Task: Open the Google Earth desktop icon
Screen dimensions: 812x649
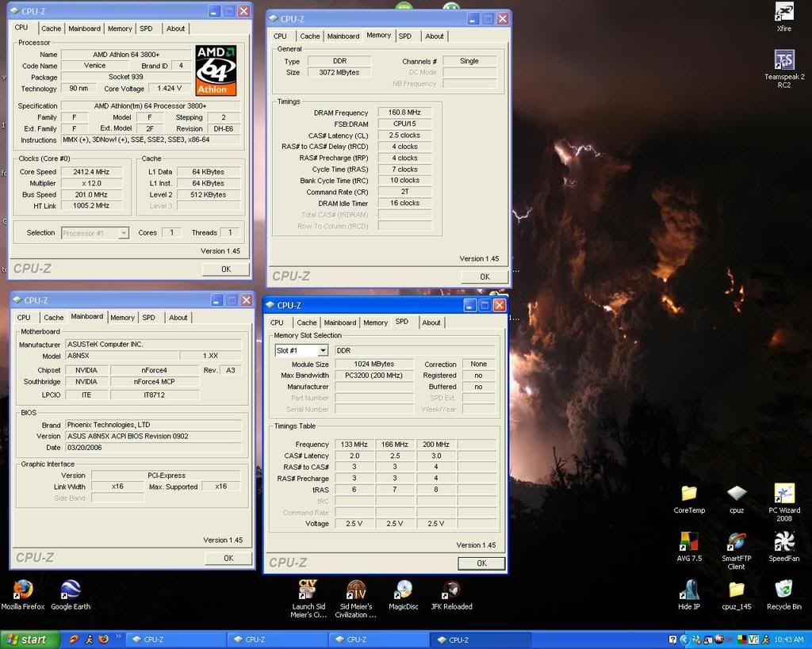Action: coord(71,595)
